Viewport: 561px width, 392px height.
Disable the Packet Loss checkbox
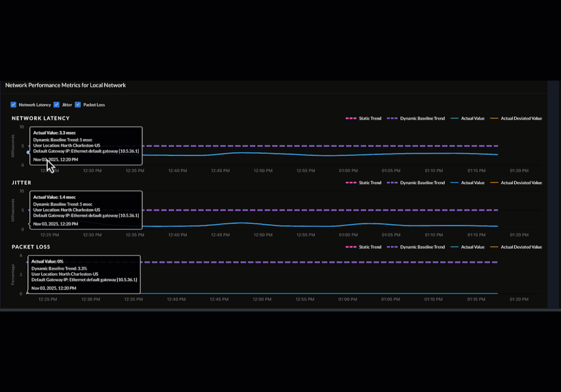(x=79, y=104)
